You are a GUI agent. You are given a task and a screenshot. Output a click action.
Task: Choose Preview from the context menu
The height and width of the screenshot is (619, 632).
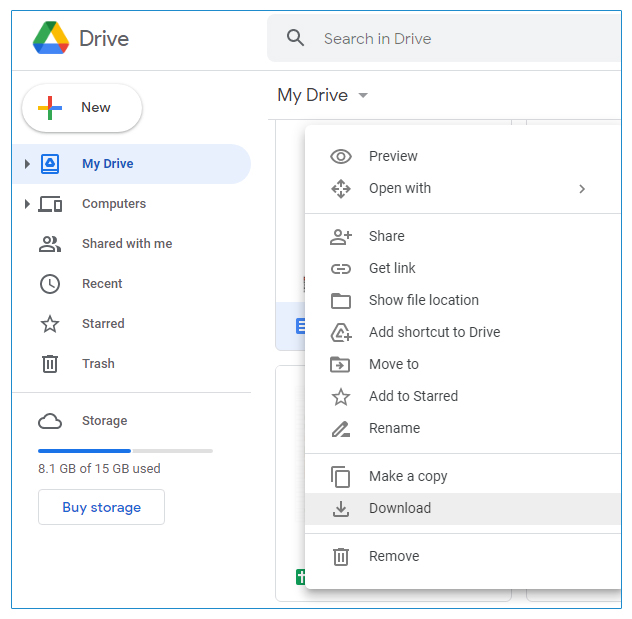pyautogui.click(x=463, y=156)
